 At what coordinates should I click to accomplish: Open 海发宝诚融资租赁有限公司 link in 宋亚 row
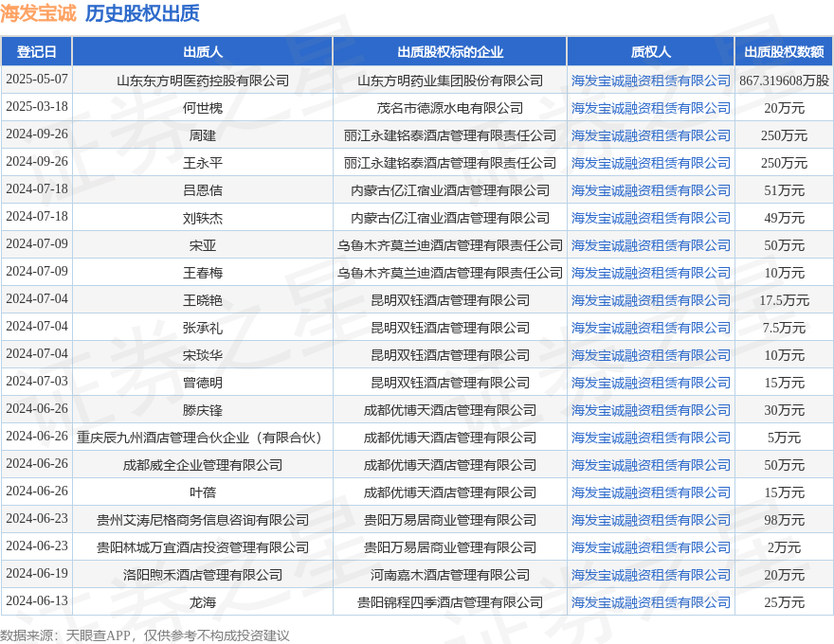pyautogui.click(x=650, y=245)
